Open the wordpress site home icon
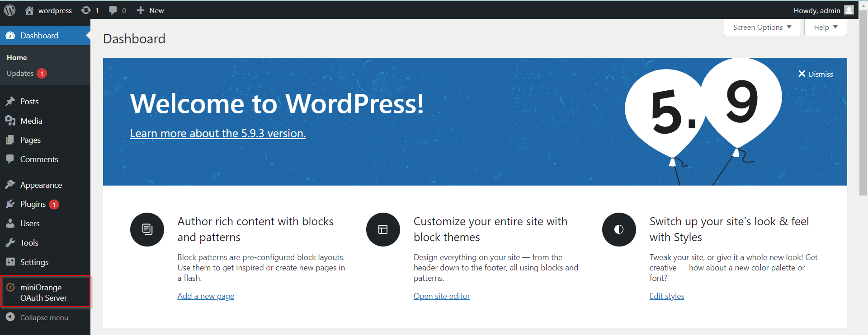 coord(29,10)
